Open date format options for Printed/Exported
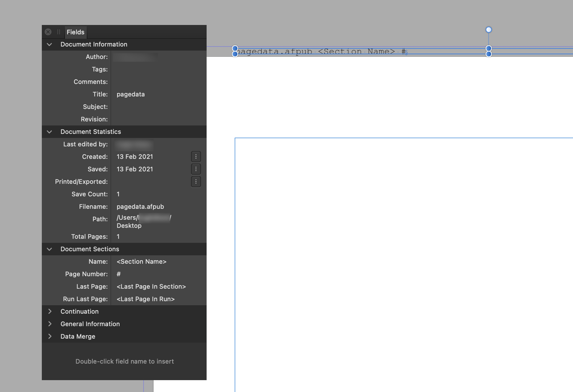This screenshot has height=392, width=573. [196, 182]
